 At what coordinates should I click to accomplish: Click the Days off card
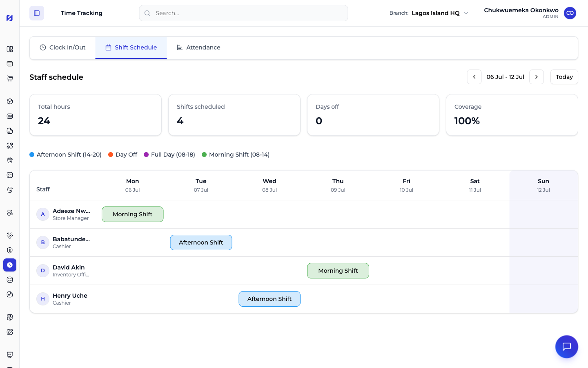[x=373, y=115]
